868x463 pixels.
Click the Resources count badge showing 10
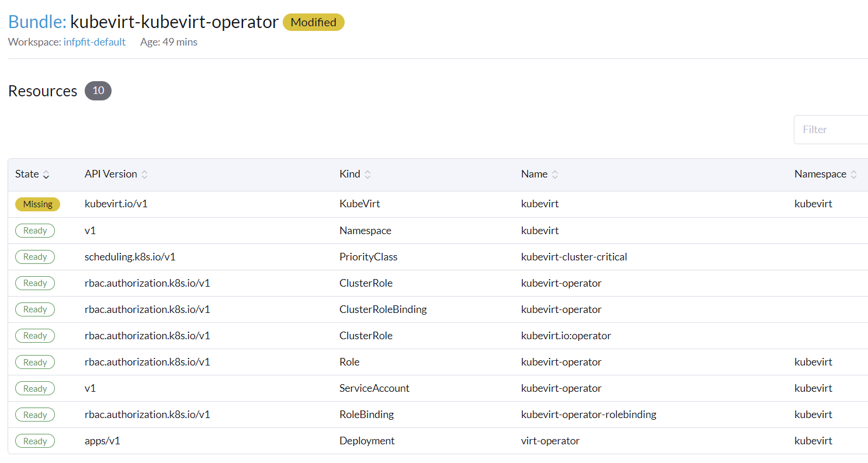tap(98, 90)
